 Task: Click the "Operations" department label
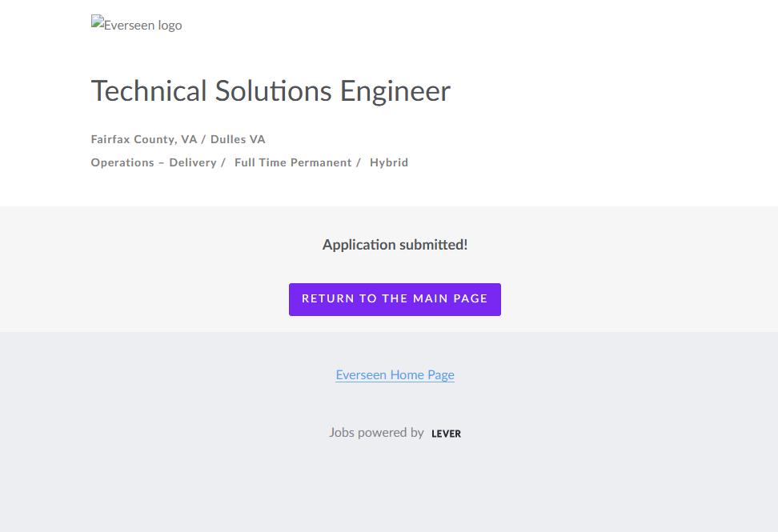pos(122,162)
